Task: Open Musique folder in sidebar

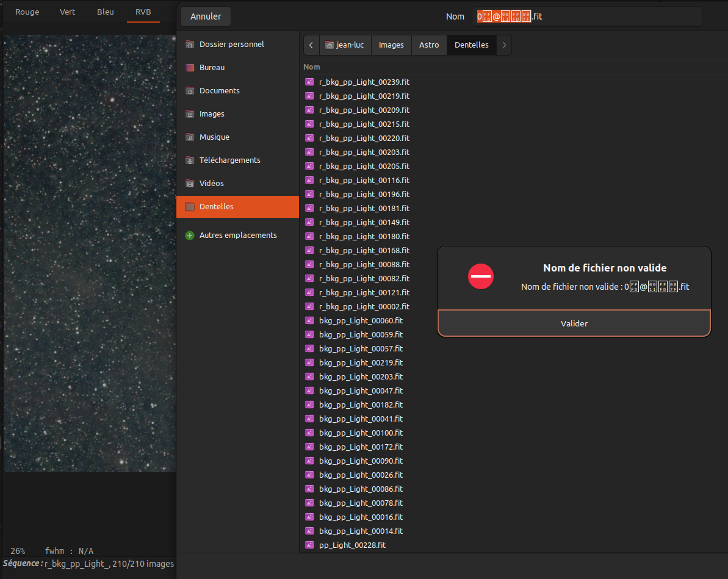Action: [x=238, y=137]
